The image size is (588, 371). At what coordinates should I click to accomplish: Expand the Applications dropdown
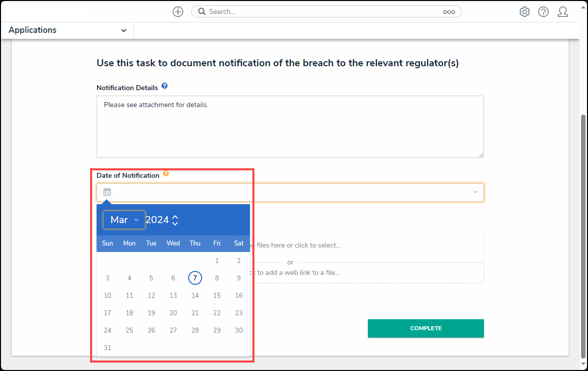pos(123,30)
